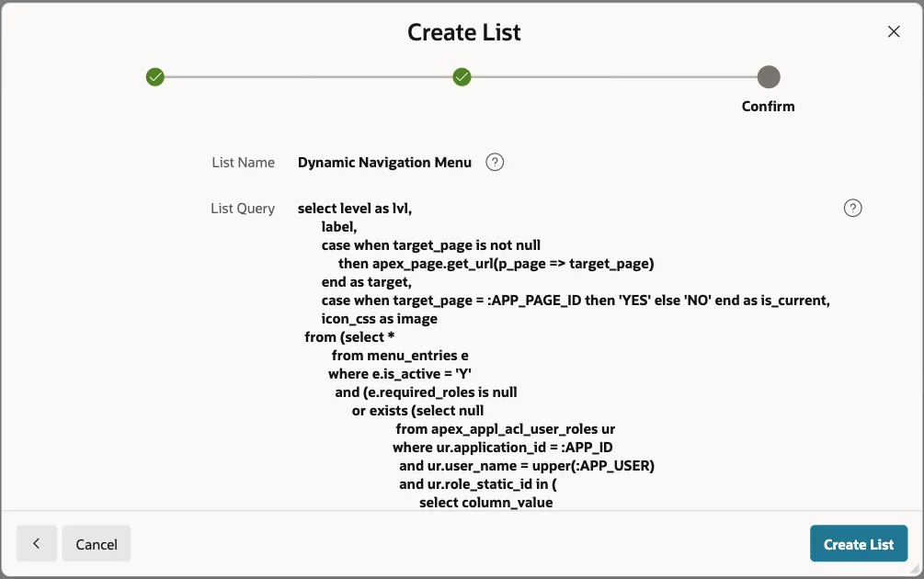Click the 'end as target,' line
The width and height of the screenshot is (924, 579).
(x=367, y=282)
